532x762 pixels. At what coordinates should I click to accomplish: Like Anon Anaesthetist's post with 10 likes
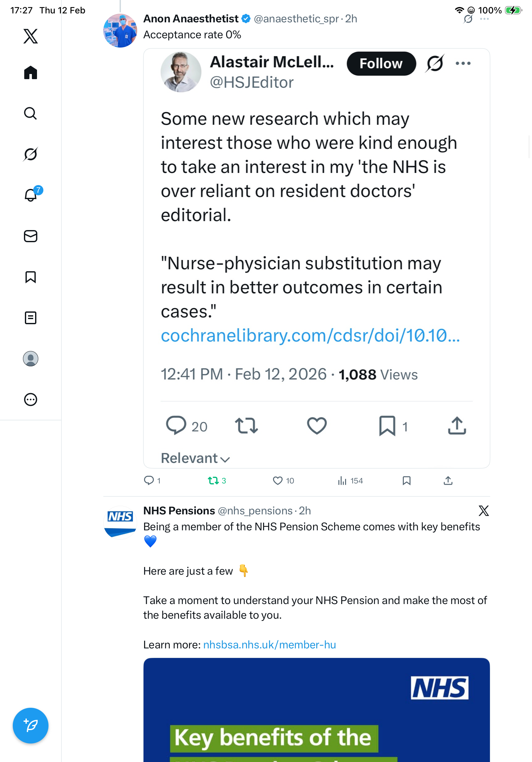pyautogui.click(x=277, y=481)
